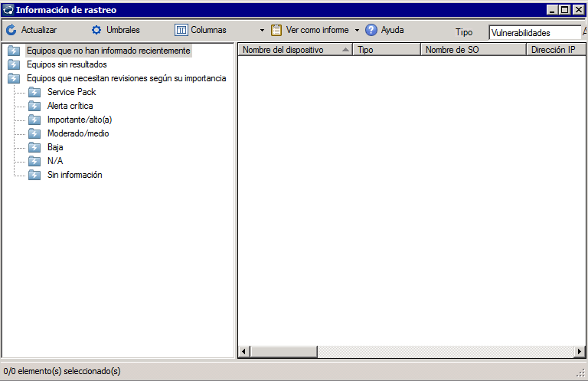Image resolution: width=588 pixels, height=381 pixels.
Task: Click the Baja folder icon
Action: pos(34,147)
